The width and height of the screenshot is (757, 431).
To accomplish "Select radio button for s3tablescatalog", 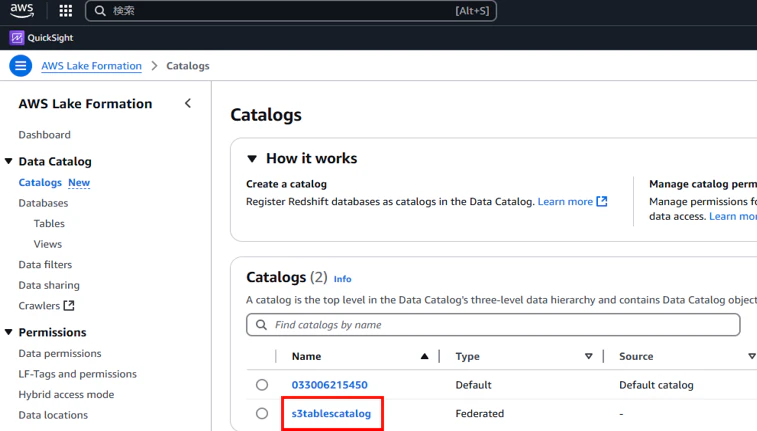I will (x=262, y=413).
